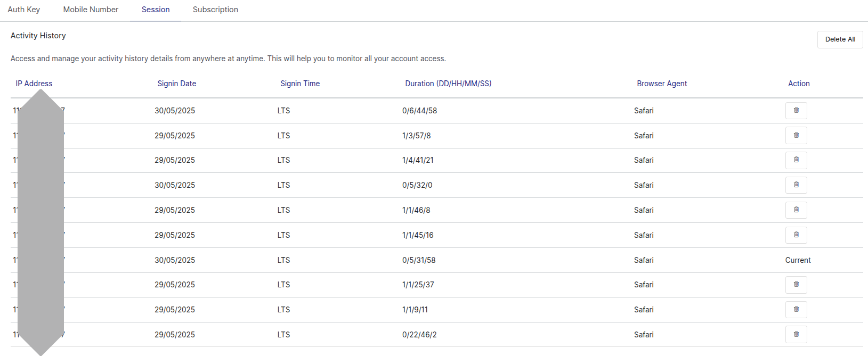Viewport: 868px width, 356px height.
Task: Delete the session with duration 1/1/45/16
Action: (796, 235)
